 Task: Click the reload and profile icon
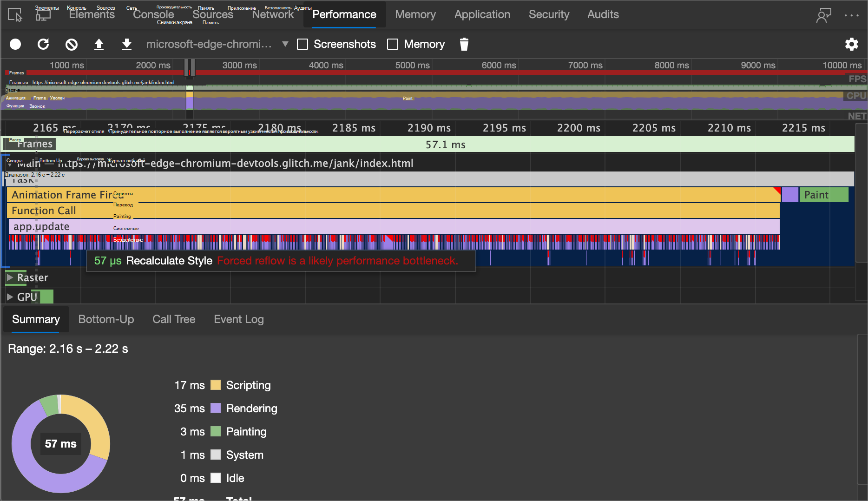tap(43, 44)
